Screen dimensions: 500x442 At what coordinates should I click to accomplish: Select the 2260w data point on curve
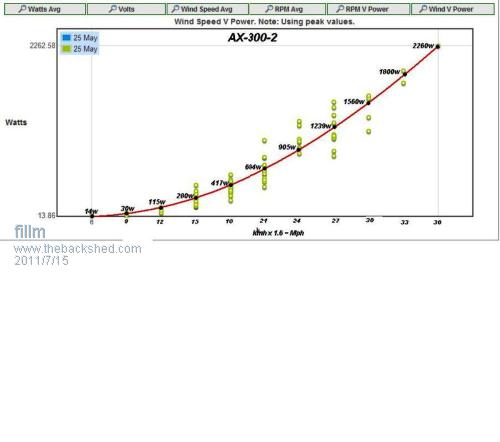438,47
